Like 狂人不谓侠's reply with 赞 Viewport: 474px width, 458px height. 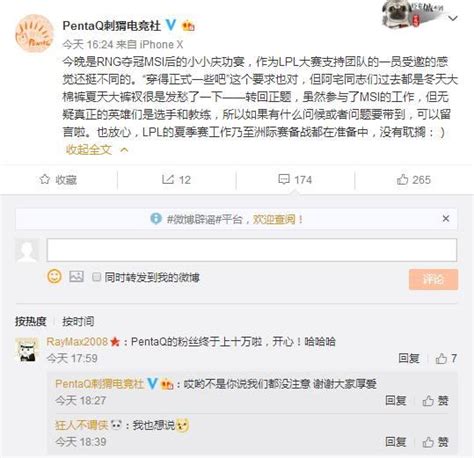(x=435, y=442)
